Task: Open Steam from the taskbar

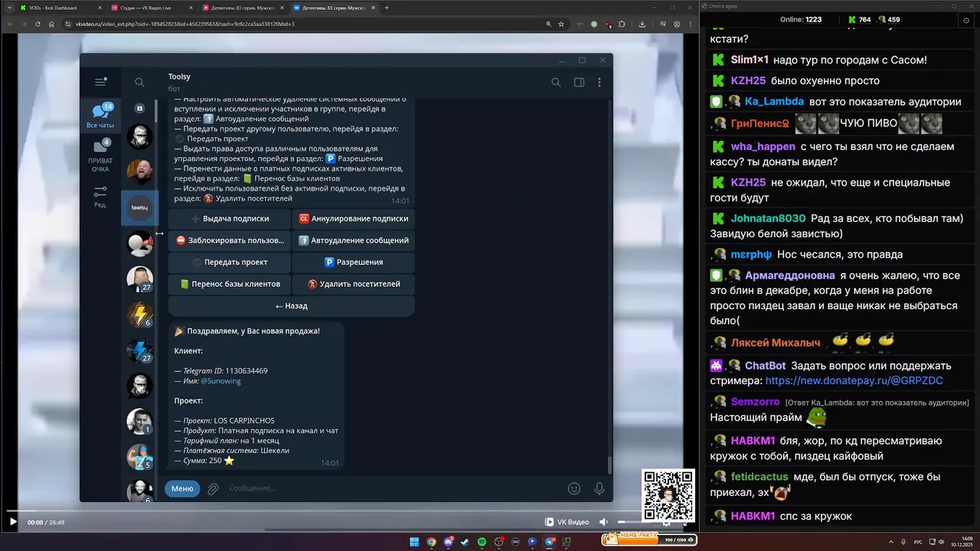Action: click(465, 542)
